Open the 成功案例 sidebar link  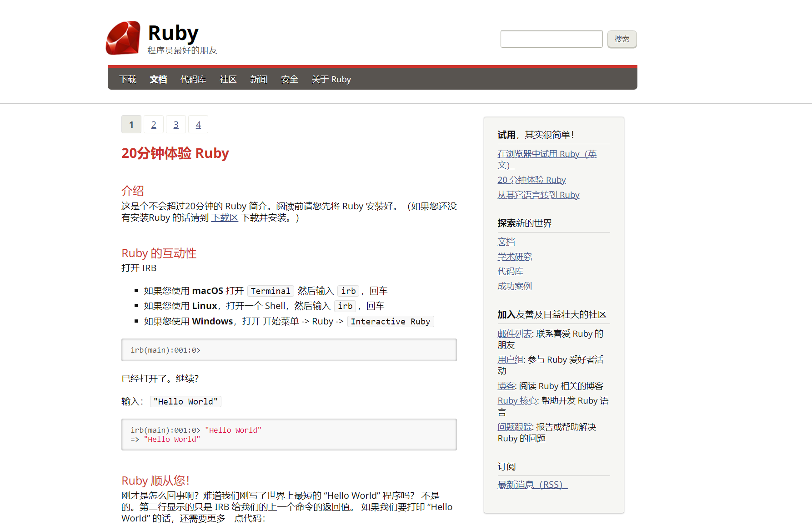515,286
